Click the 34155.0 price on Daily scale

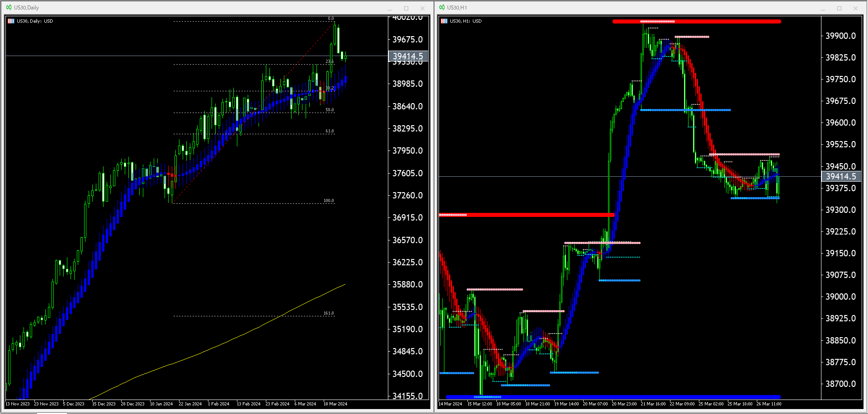pos(407,396)
